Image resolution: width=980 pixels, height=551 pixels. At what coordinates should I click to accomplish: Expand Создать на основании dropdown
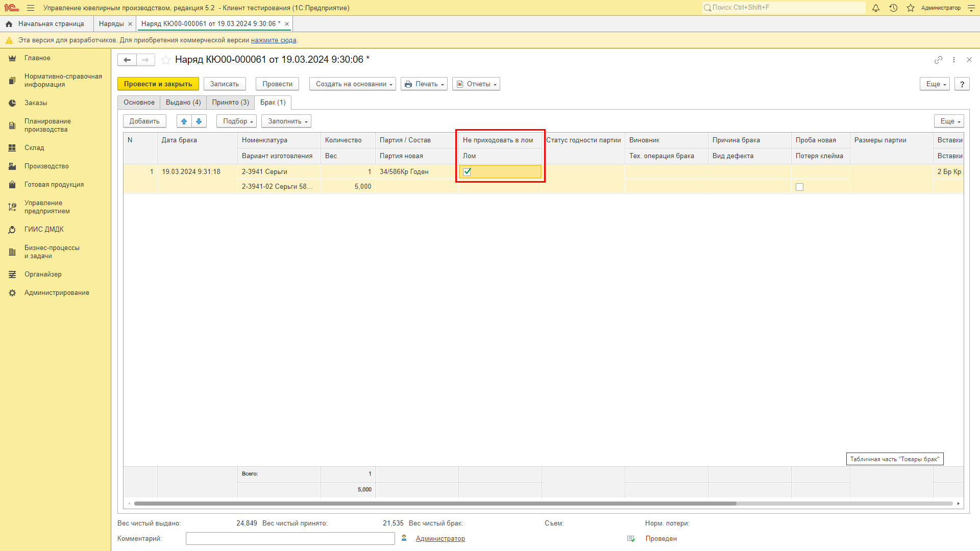[x=353, y=84]
